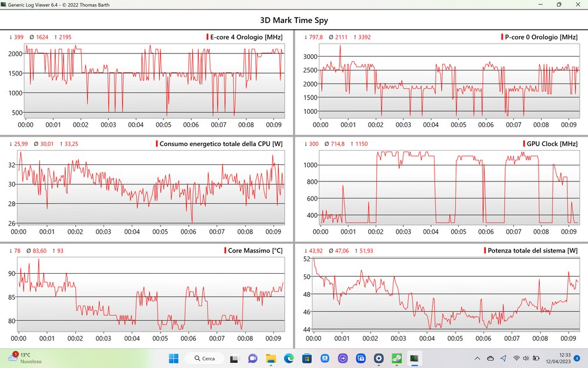Open Wi-Fi network tray icon
The width and height of the screenshot is (588, 368).
516,358
